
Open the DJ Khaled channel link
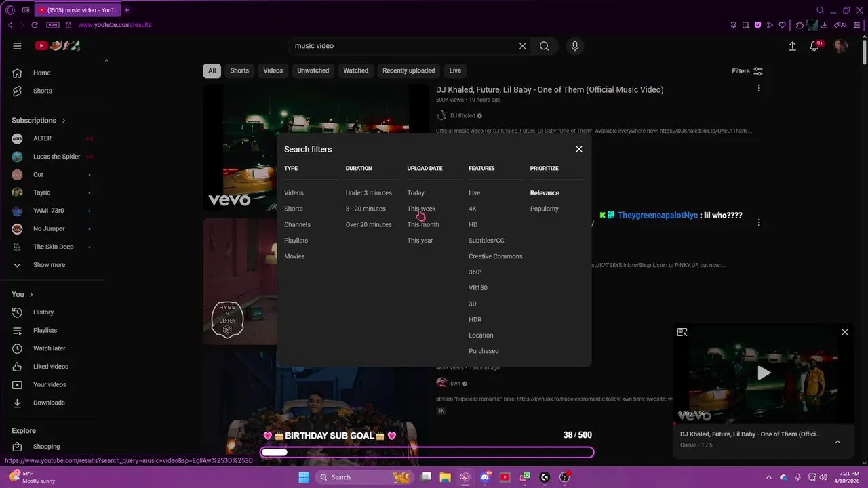click(x=462, y=116)
